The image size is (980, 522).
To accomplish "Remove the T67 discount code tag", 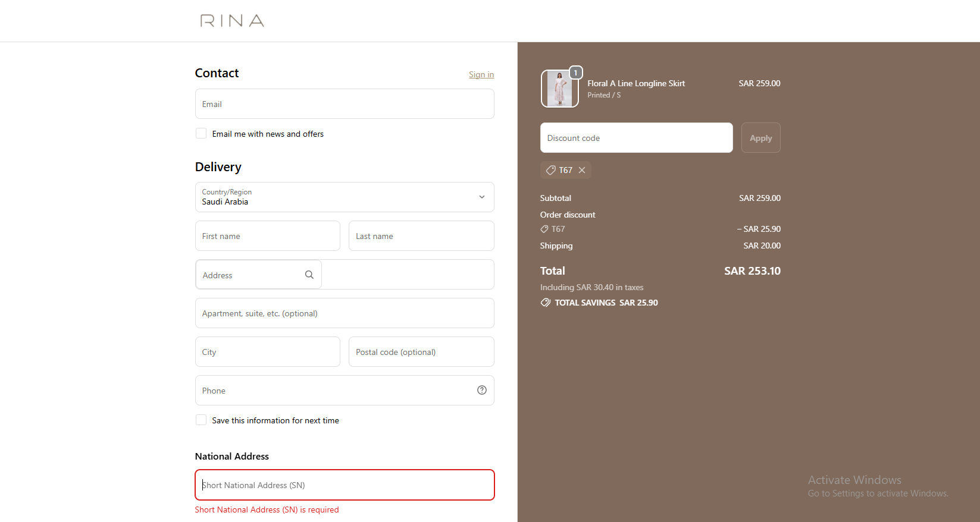I will 582,170.
